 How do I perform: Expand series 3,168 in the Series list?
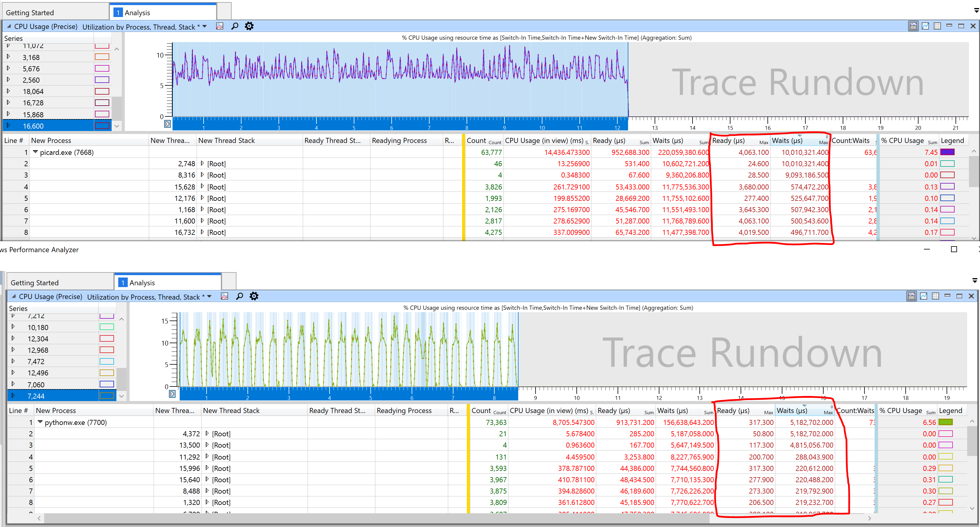[x=9, y=57]
